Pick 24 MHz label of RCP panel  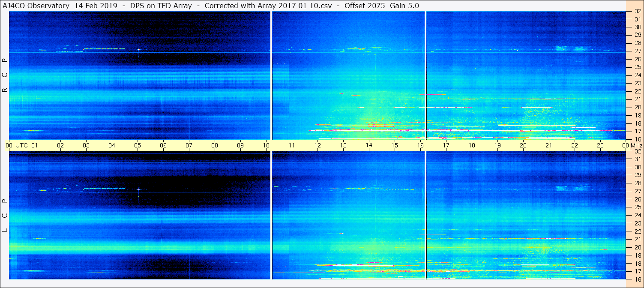pyautogui.click(x=638, y=75)
